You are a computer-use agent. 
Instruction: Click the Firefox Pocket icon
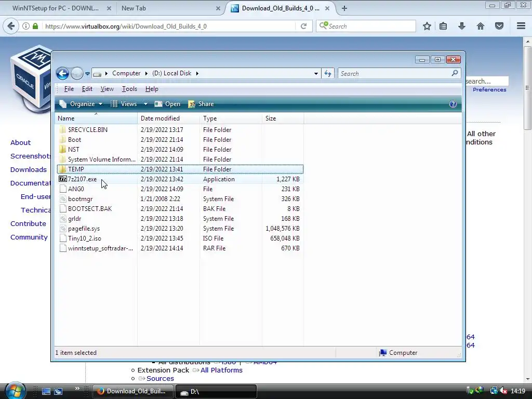(x=499, y=26)
